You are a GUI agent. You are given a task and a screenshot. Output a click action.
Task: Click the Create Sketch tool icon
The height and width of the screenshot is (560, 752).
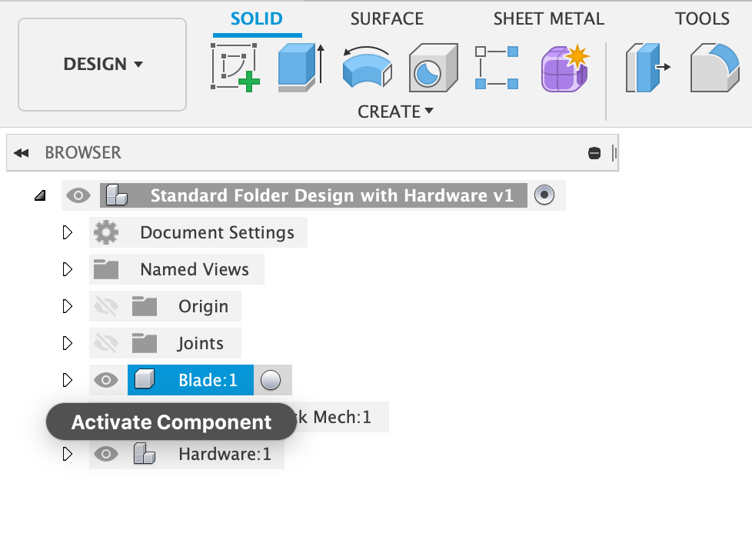(x=235, y=68)
